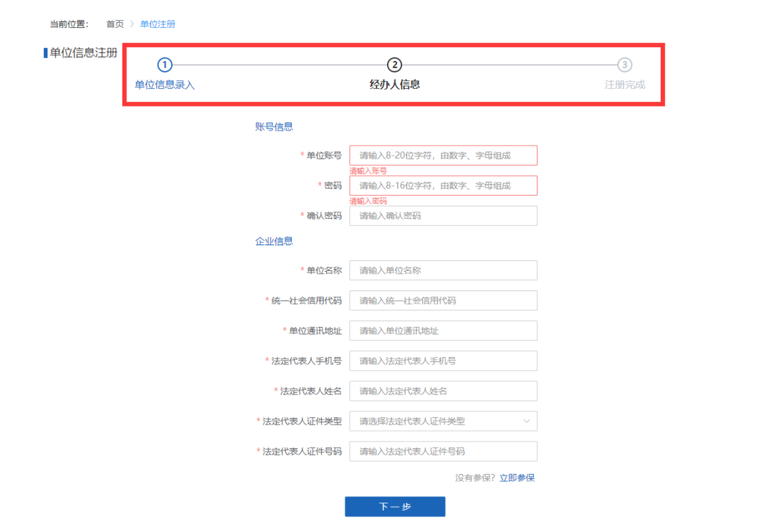This screenshot has height=532, width=782.
Task: Select the 经办人信息 step label
Action: 394,85
